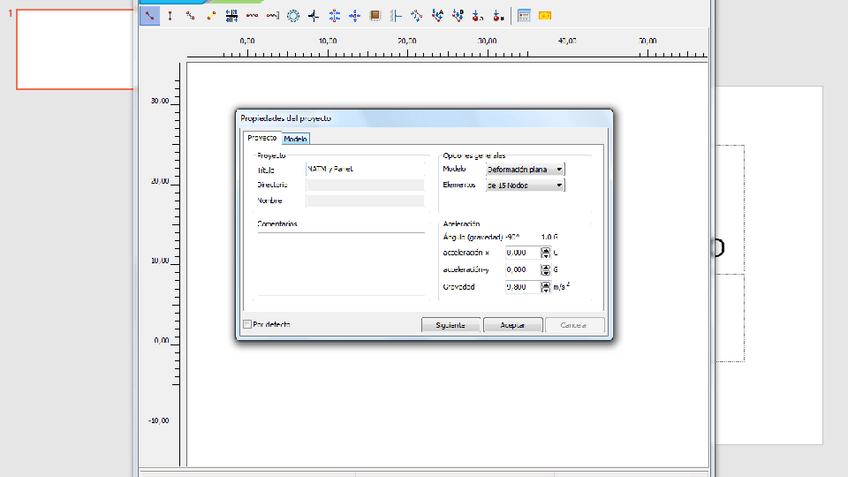The height and width of the screenshot is (477, 848).
Task: Select the geometry line tool
Action: point(149,16)
